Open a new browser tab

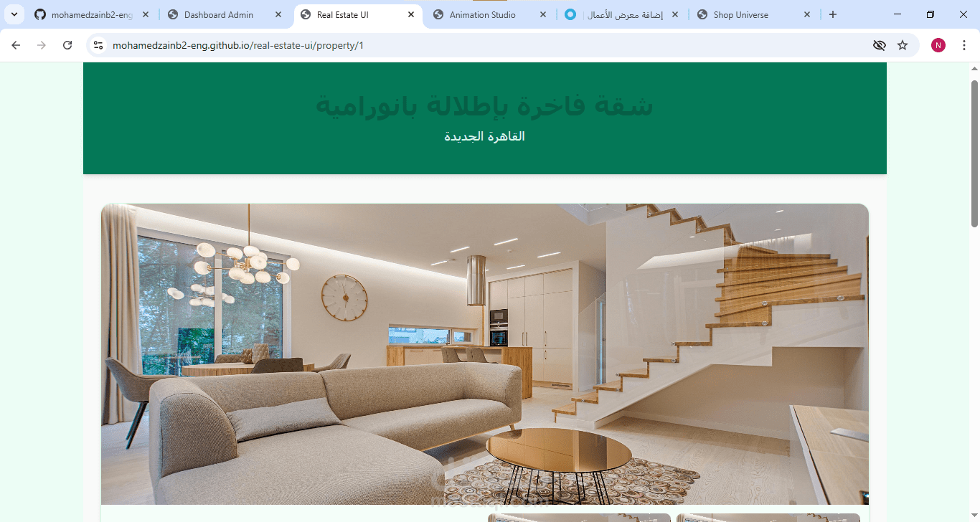832,14
